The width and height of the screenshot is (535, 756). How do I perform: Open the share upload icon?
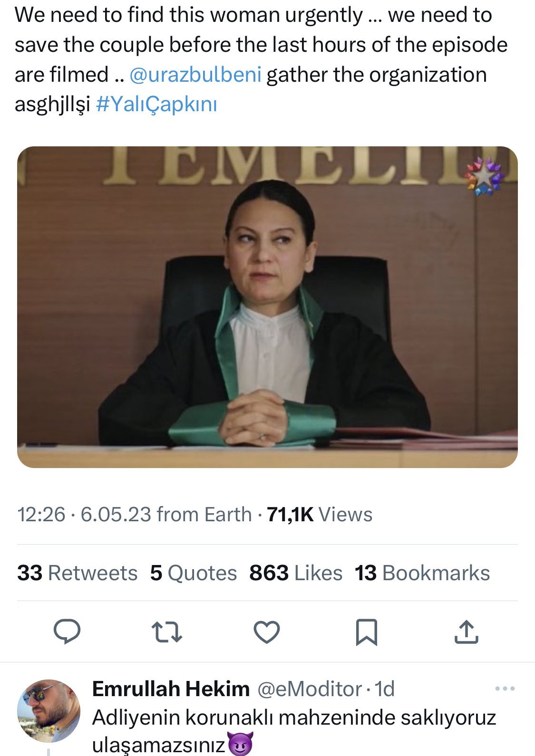tap(466, 632)
